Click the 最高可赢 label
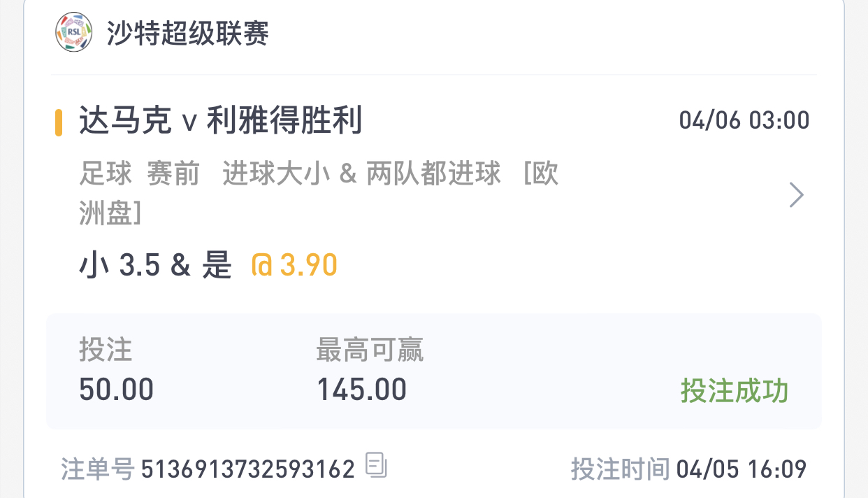 point(370,350)
